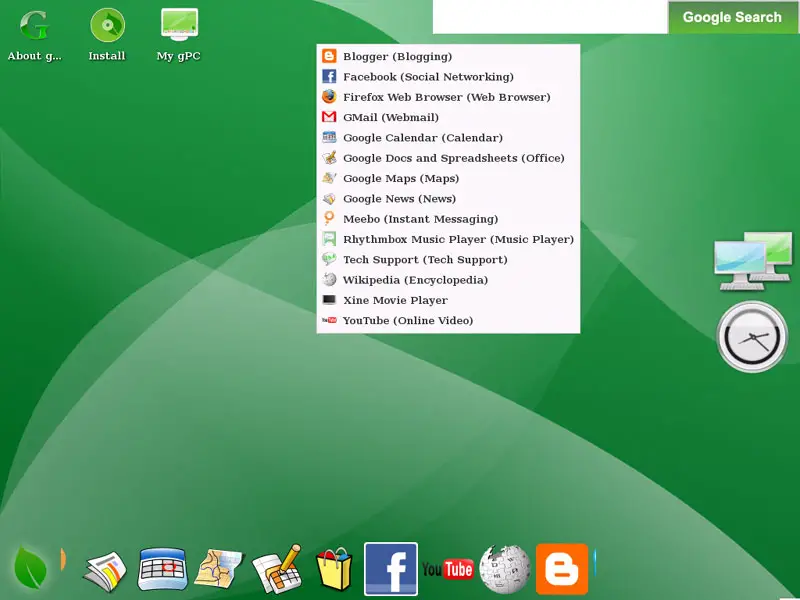800x600 pixels.
Task: Click the analog clock widget
Action: 752,336
